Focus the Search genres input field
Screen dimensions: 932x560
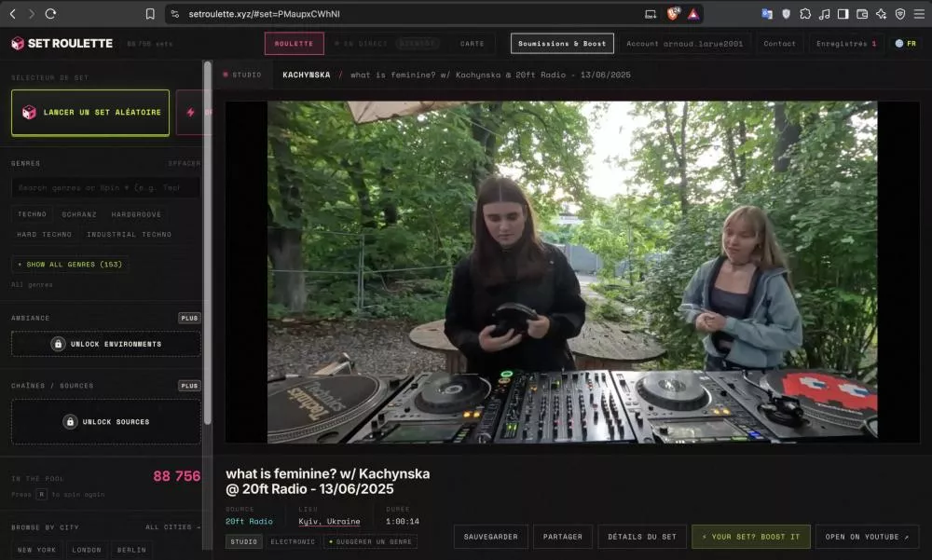point(106,188)
